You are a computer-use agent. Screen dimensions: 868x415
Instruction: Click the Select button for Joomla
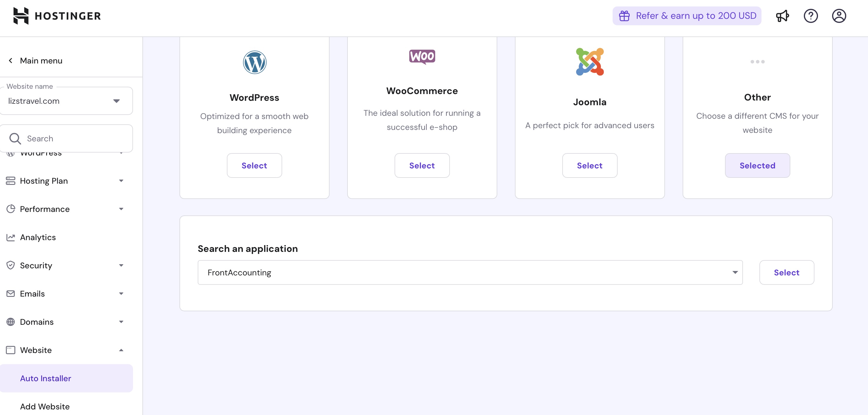pyautogui.click(x=589, y=165)
